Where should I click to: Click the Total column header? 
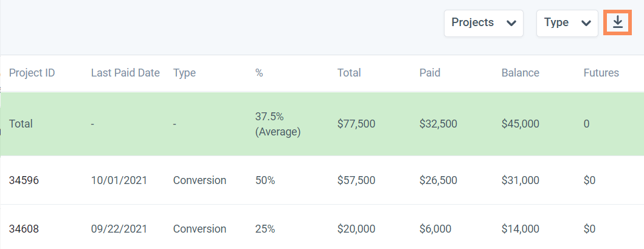349,73
